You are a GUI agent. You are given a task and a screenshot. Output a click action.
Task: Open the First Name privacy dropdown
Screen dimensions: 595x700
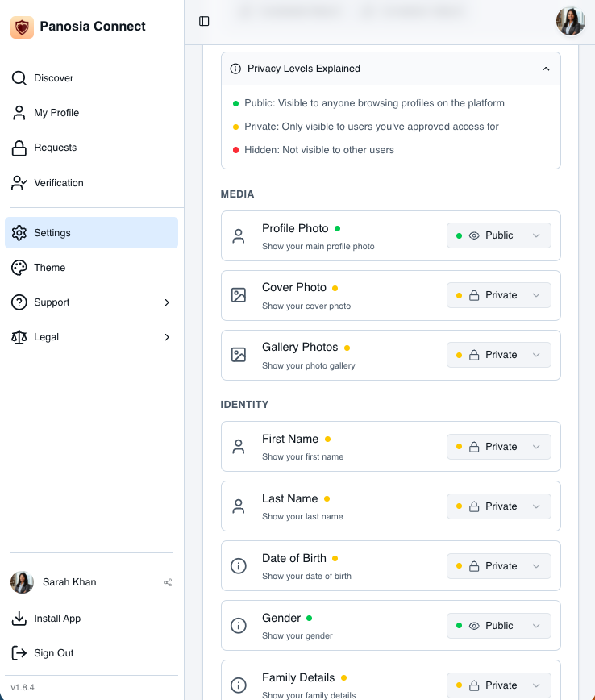[498, 447]
